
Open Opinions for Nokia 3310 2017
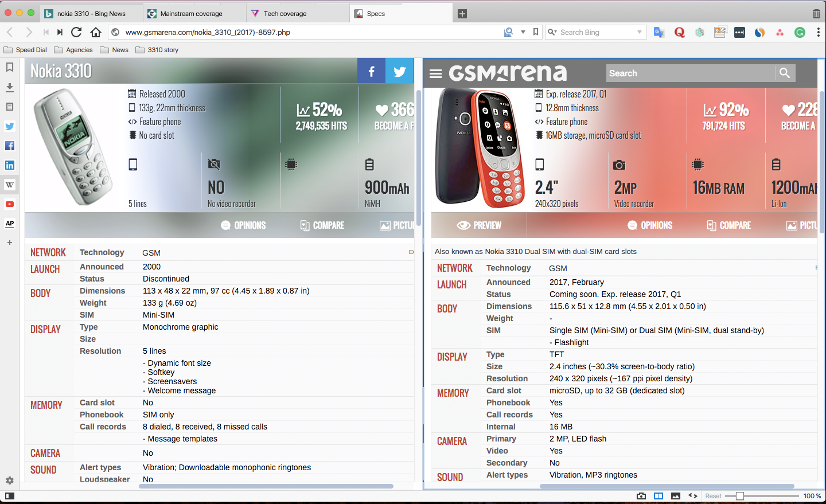click(650, 225)
